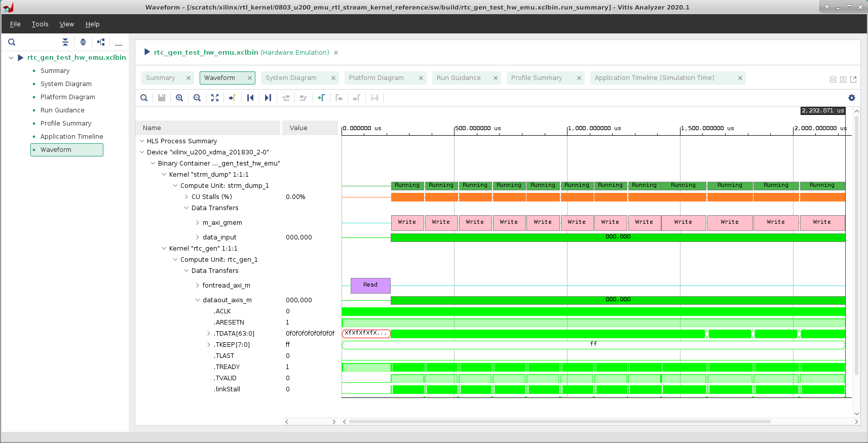This screenshot has height=443, width=868.
Task: Click the Expand All icon in the left panel
Action: (83, 42)
